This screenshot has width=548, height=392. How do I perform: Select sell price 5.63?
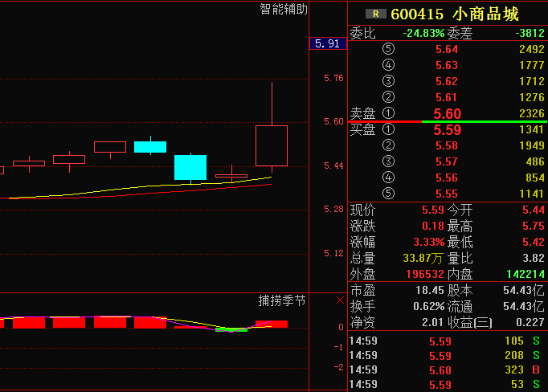click(447, 65)
